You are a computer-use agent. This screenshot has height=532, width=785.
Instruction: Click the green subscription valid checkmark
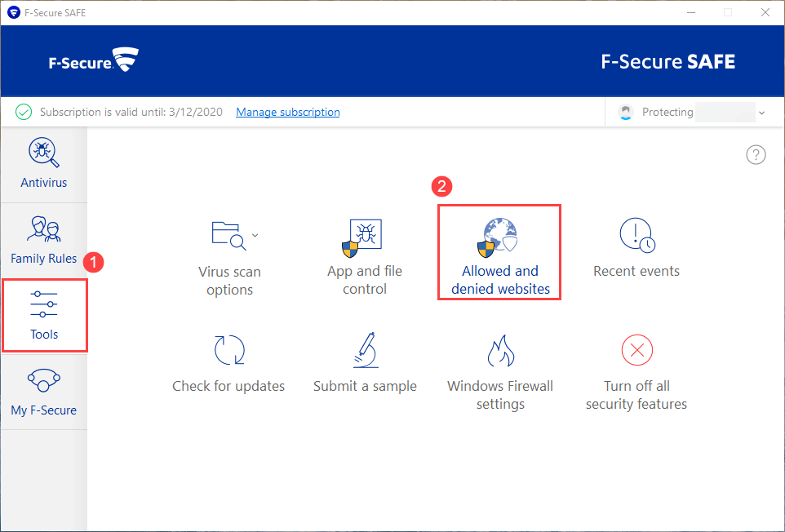pos(24,112)
